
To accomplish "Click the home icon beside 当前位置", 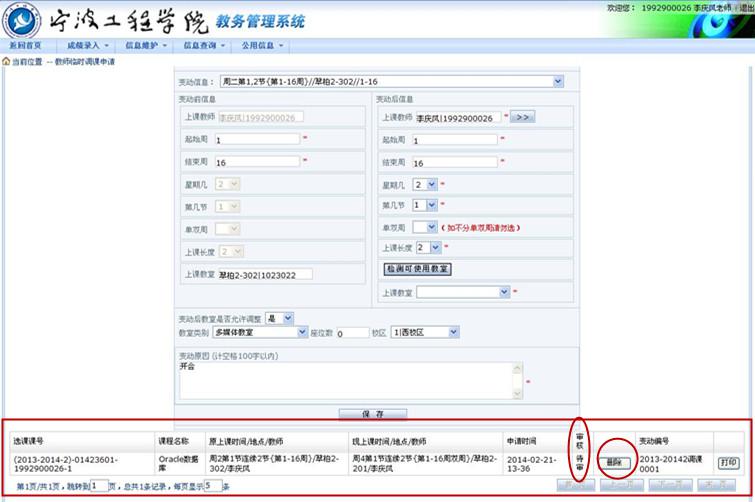I will (6, 61).
